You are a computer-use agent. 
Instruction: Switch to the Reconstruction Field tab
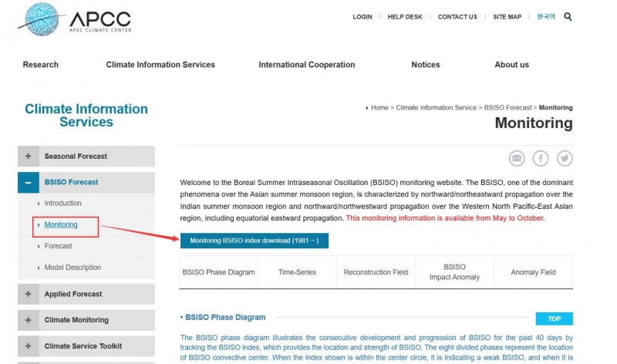click(x=376, y=272)
